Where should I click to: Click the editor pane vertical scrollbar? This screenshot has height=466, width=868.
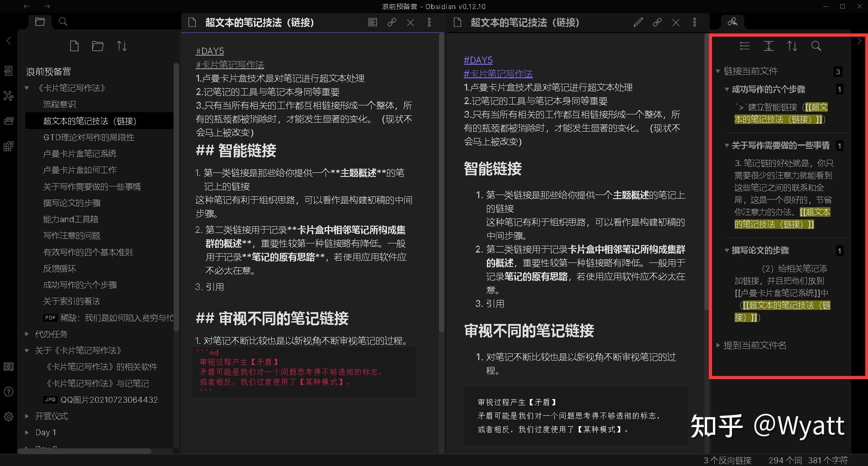click(442, 182)
